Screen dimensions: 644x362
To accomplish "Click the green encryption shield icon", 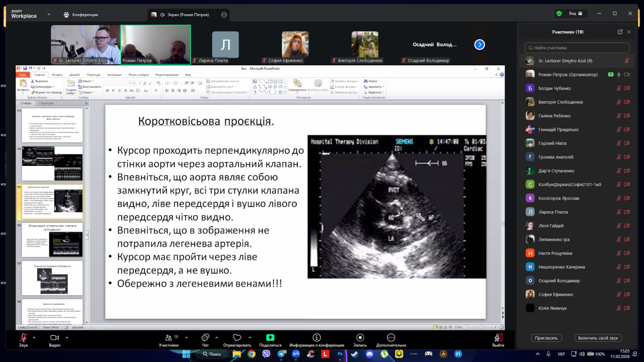I will (559, 14).
